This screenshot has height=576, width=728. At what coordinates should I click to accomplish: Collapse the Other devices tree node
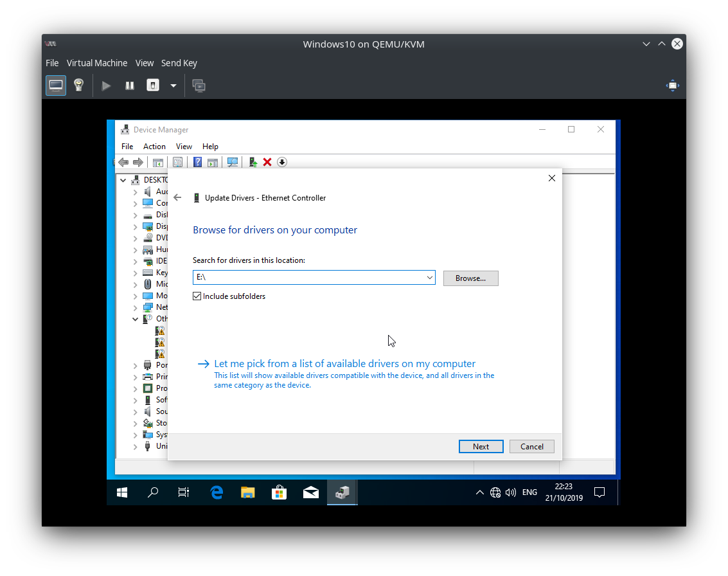click(135, 319)
